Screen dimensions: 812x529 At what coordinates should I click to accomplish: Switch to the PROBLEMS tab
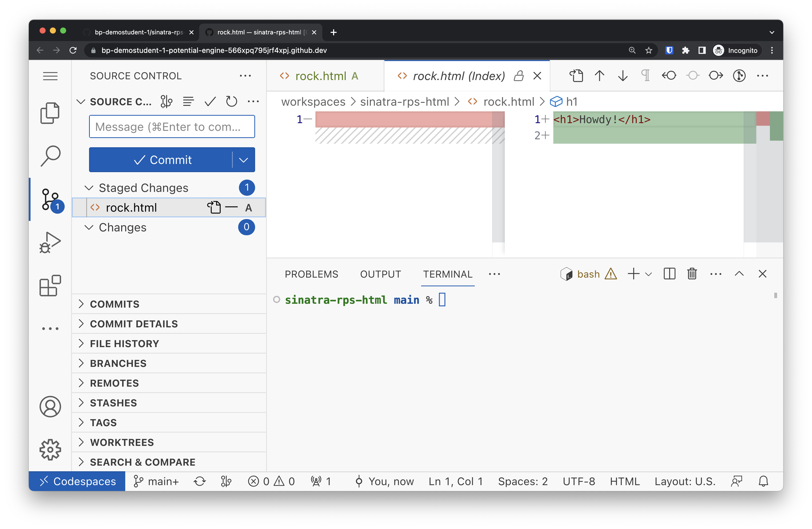tap(312, 274)
